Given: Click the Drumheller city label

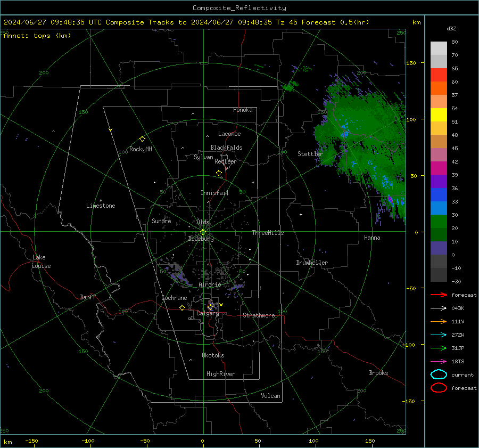Looking at the screenshot, I should tap(312, 263).
